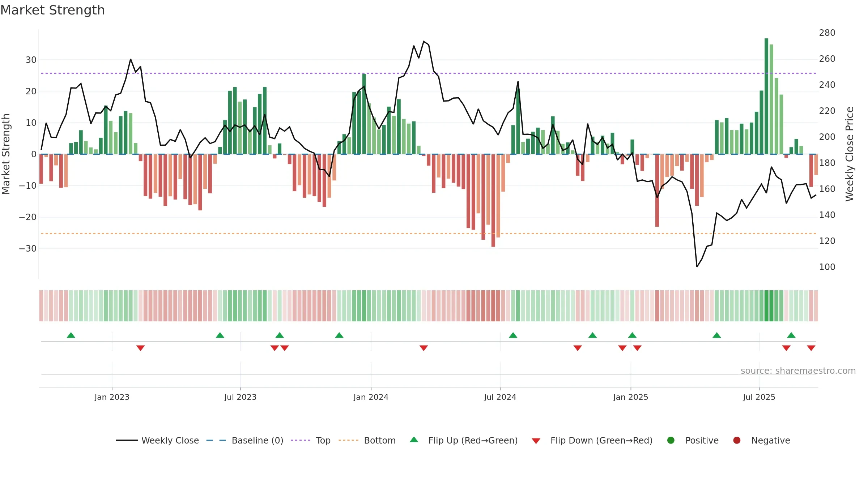Toggle the Flip Down (Green→Red) legend entry
This screenshot has height=488, width=868.
[592, 440]
